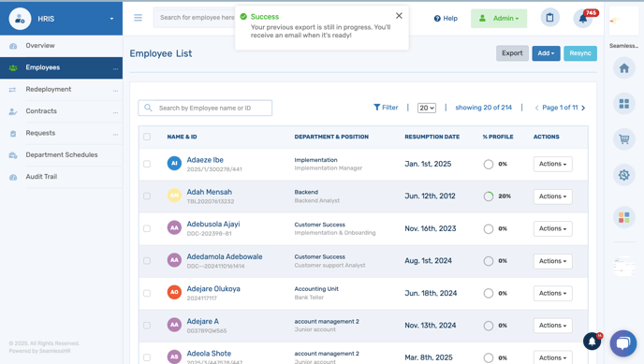Screen dimensions: 644x364
Task: Click the Help question mark icon
Action: pos(437,19)
